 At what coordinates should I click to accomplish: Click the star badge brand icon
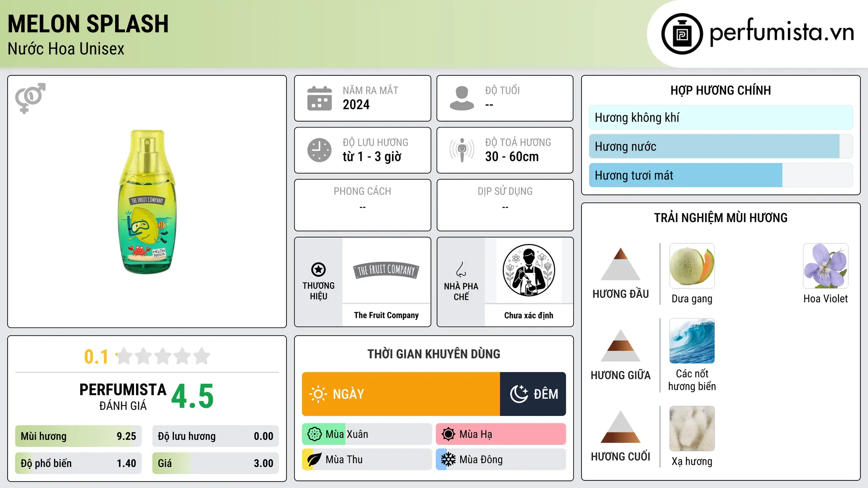[x=318, y=269]
